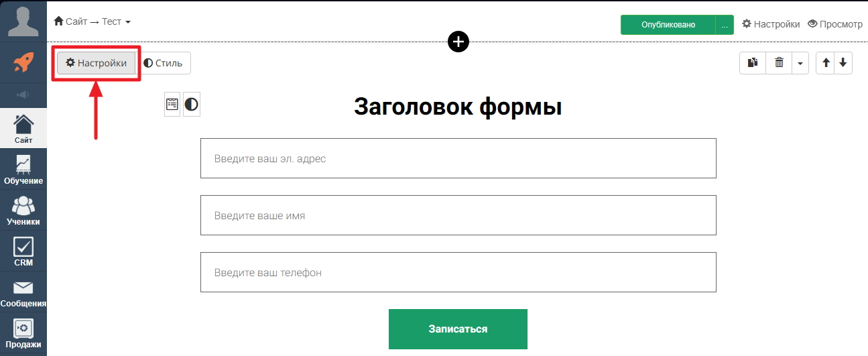868x356 pixels.
Task: Click the green Записаться button
Action: [458, 329]
